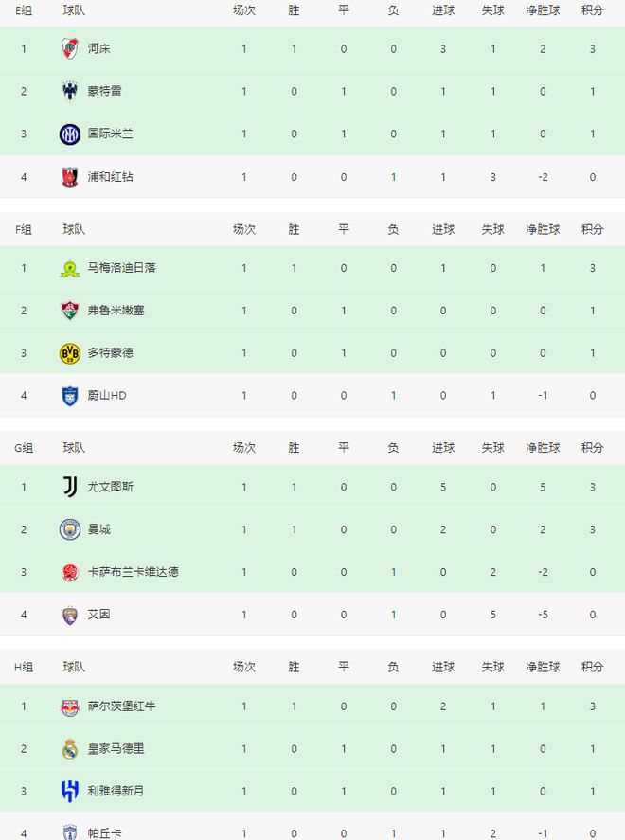
Task: Click the Fluminense (弗鲁米嫩塞) team crest
Action: [x=70, y=311]
